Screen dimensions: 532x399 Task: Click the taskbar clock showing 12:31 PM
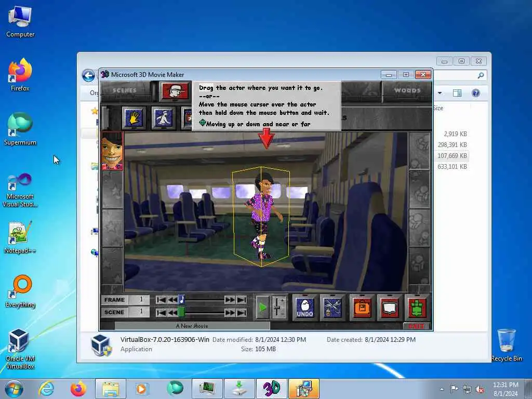[x=506, y=389]
